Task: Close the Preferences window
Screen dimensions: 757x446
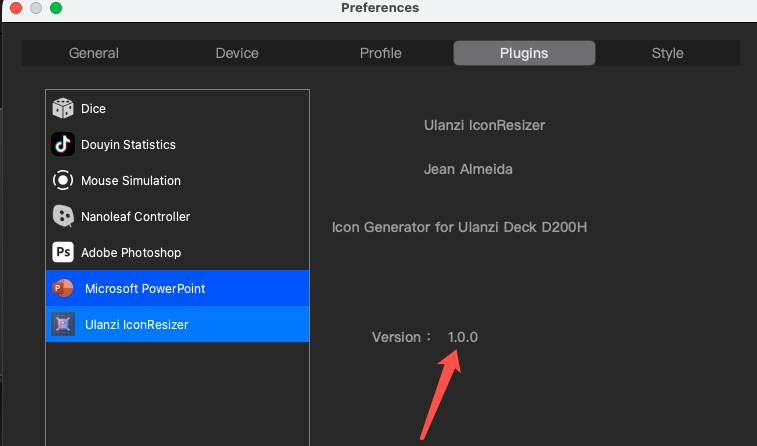Action: click(x=16, y=8)
